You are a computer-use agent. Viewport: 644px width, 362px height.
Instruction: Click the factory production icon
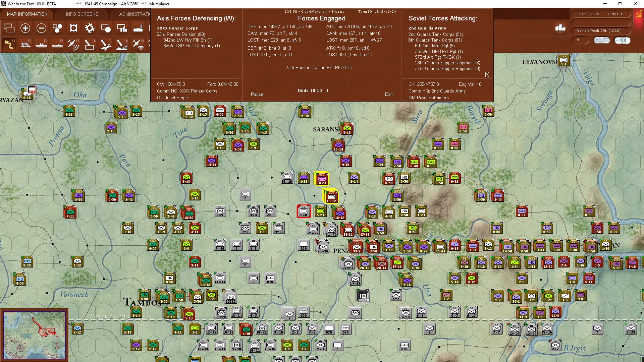click(x=138, y=28)
